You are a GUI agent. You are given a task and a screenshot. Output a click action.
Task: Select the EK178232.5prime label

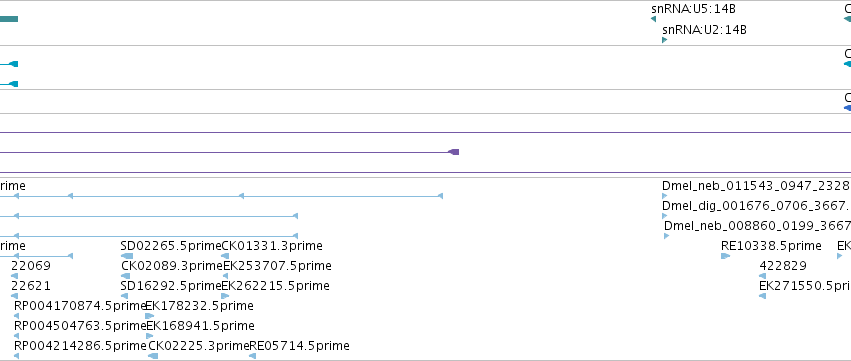click(x=199, y=306)
